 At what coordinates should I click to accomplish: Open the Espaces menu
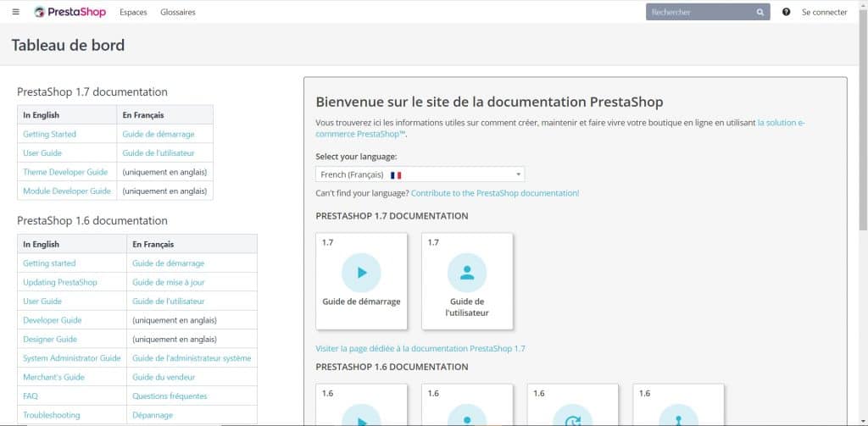(133, 12)
